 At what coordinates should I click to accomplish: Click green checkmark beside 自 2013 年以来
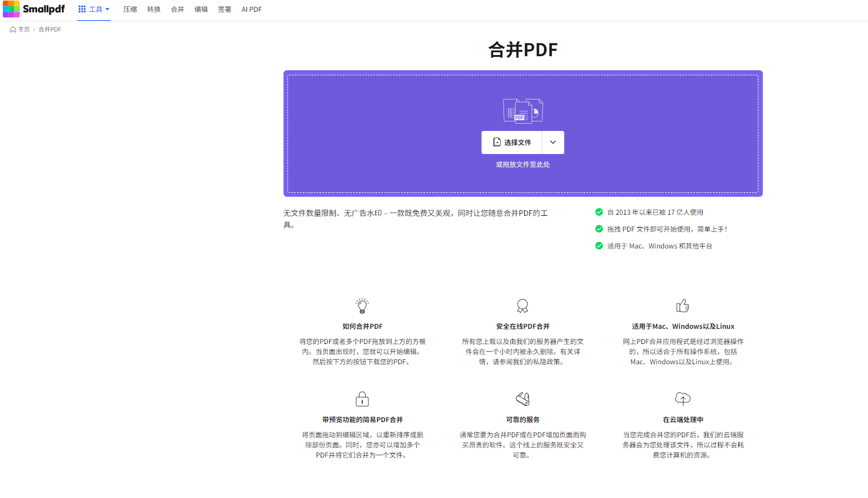click(x=599, y=212)
